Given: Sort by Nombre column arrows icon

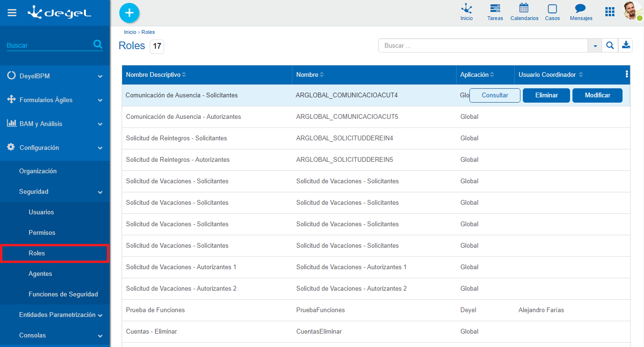Looking at the screenshot, I should coord(322,75).
